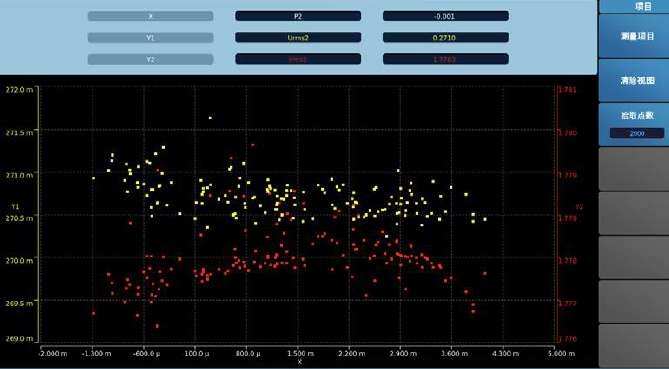Viewport: 669px width, 369px height.
Task: Click the -1.300 m X axis tick
Action: pos(97,353)
